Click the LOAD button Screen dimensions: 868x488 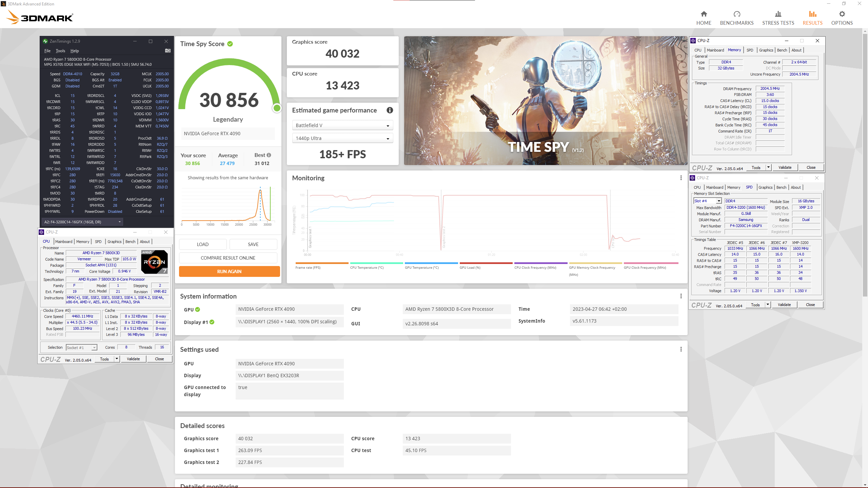click(202, 244)
